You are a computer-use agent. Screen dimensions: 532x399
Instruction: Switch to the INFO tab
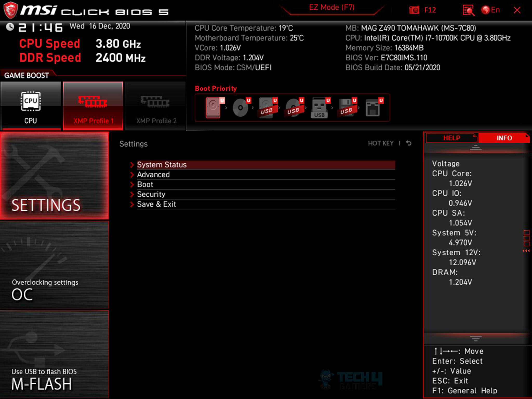tap(504, 138)
